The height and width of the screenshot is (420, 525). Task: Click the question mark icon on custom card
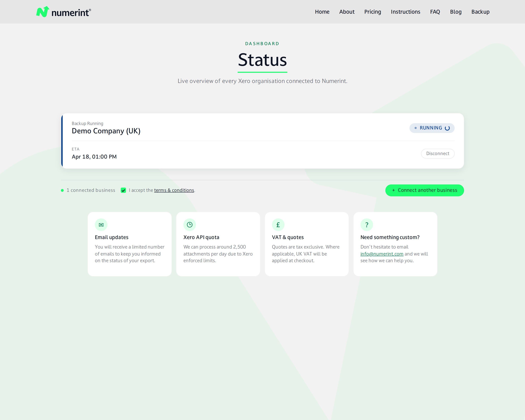pos(367,225)
